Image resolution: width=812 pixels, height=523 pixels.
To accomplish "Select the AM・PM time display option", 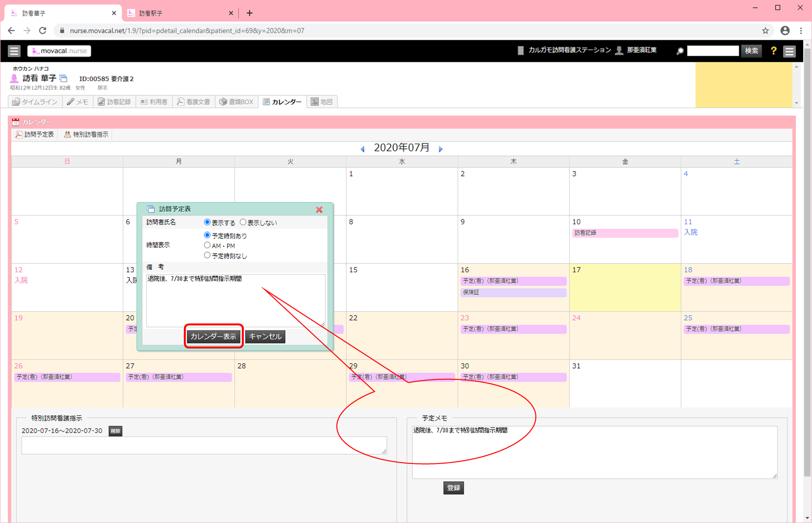I will coord(207,245).
